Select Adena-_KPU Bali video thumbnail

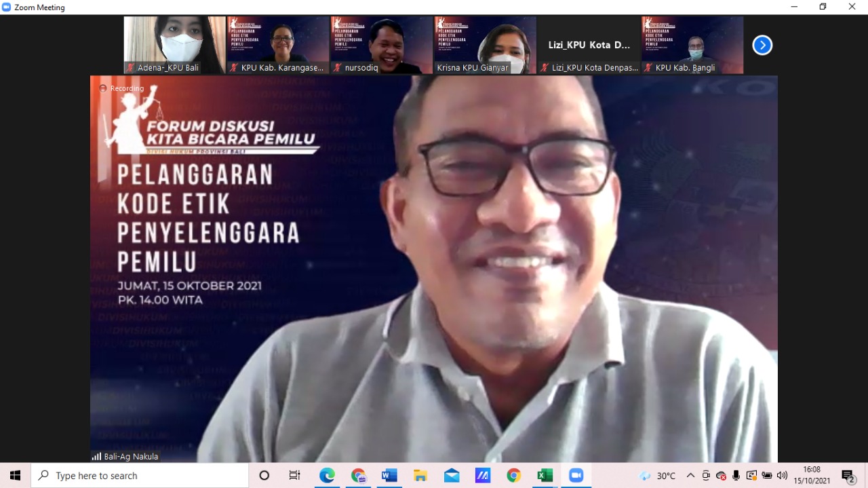tap(174, 45)
